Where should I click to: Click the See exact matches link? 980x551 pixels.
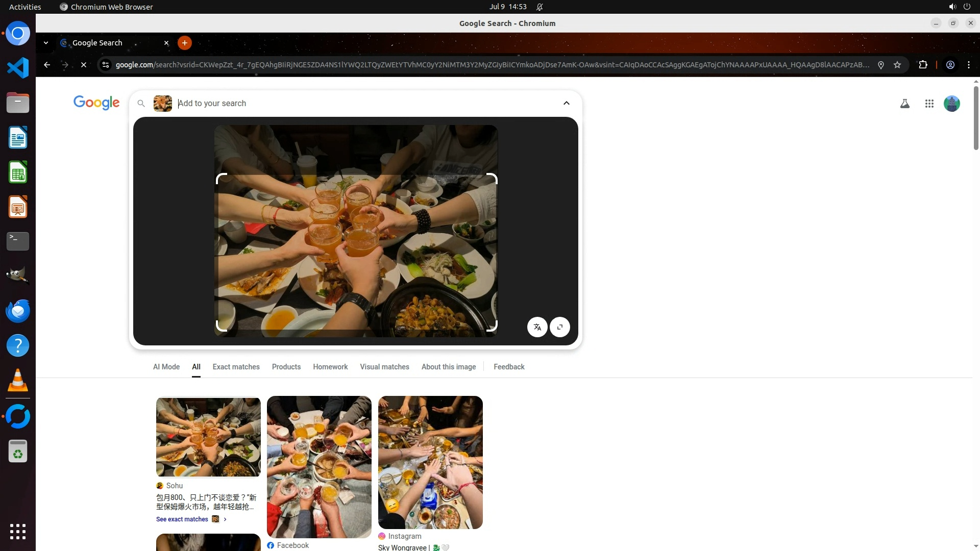click(182, 519)
